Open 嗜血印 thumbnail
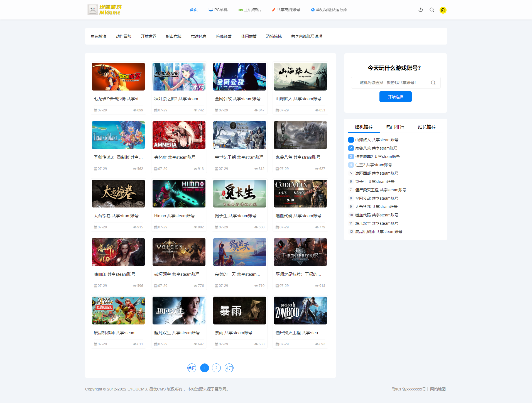The height and width of the screenshot is (403, 532). click(x=118, y=252)
